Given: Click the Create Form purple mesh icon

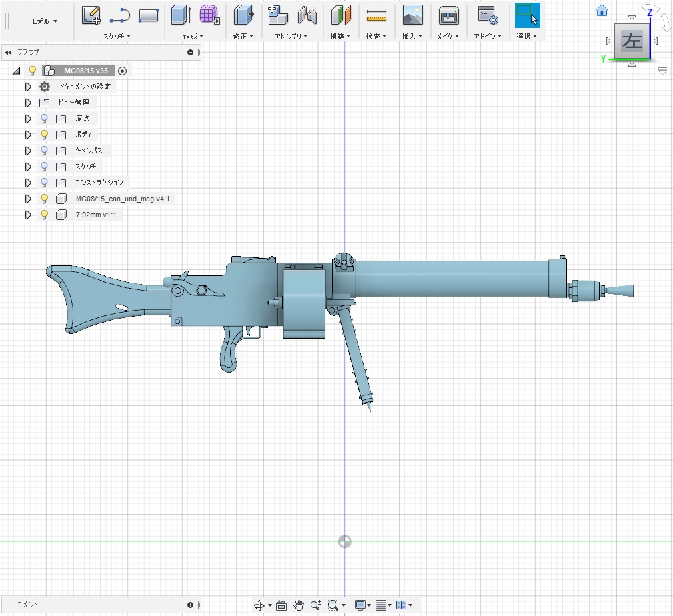Looking at the screenshot, I should (210, 15).
